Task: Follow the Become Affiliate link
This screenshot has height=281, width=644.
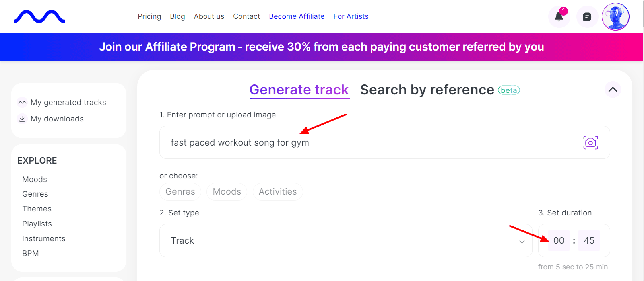Action: click(297, 16)
